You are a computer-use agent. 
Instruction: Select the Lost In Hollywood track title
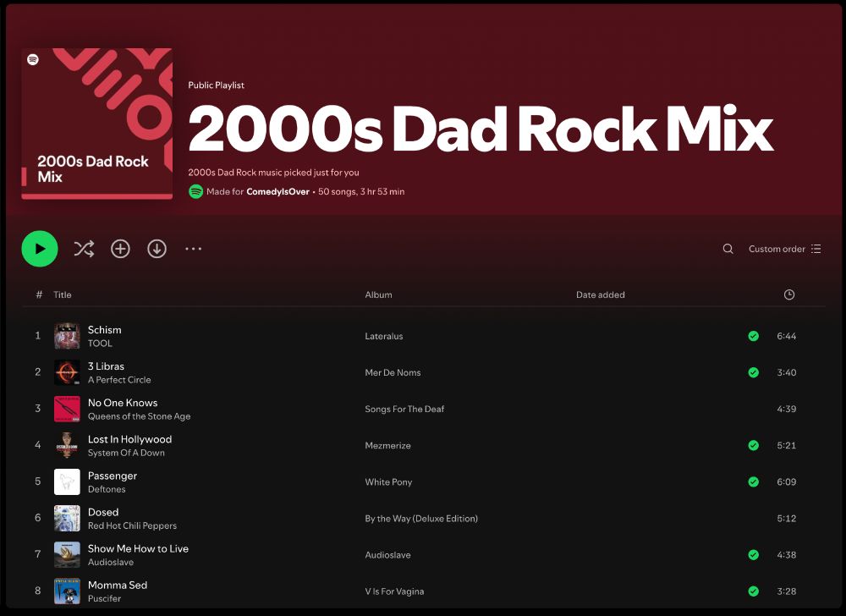point(129,439)
